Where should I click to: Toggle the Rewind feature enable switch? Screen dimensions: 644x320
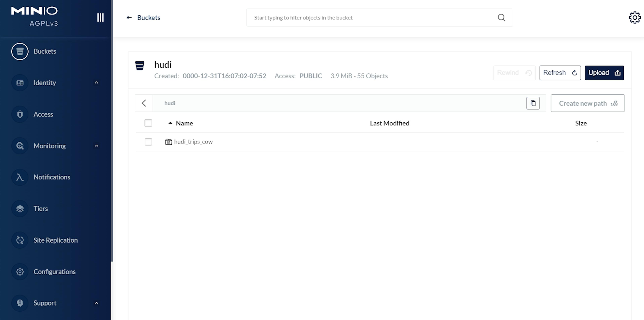click(x=514, y=72)
